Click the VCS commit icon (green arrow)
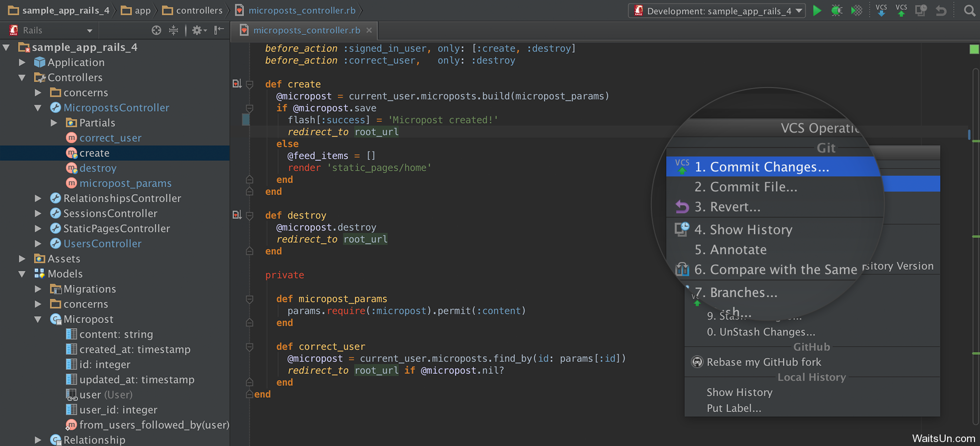Image resolution: width=980 pixels, height=446 pixels. click(901, 10)
